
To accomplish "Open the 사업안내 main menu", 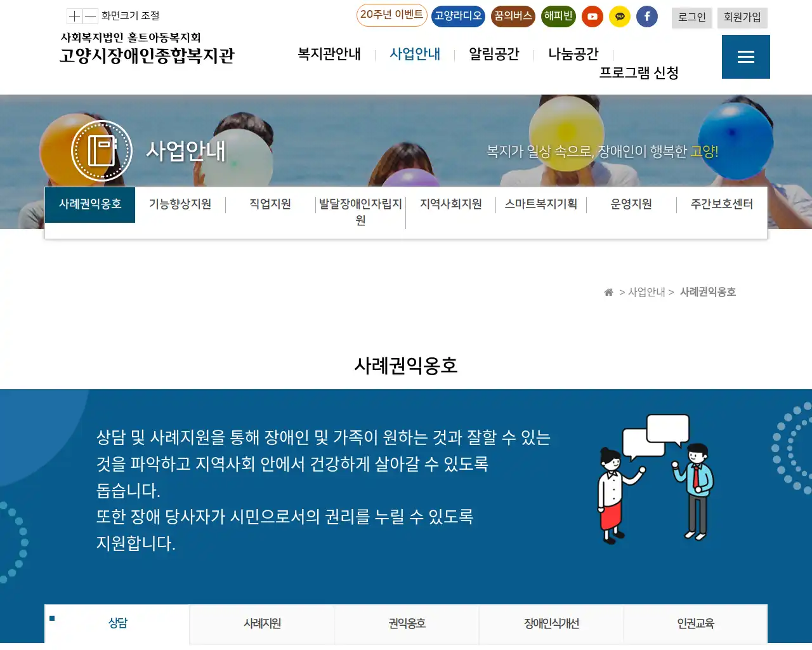I will [x=415, y=54].
